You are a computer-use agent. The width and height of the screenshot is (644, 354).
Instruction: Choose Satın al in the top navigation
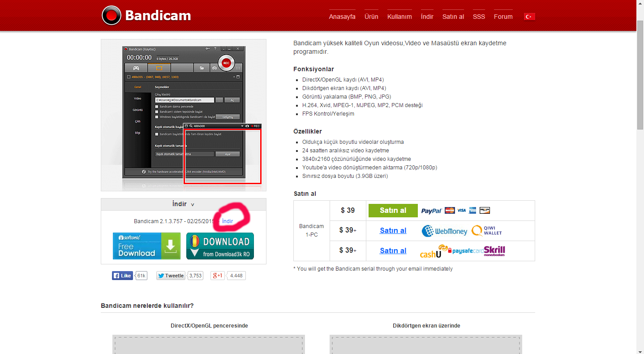pyautogui.click(x=453, y=17)
